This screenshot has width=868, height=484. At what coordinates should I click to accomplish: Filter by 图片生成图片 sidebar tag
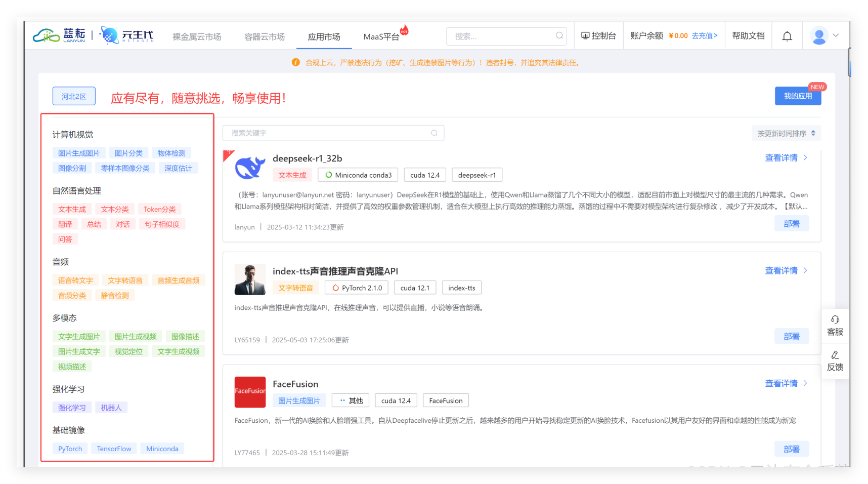click(x=79, y=153)
